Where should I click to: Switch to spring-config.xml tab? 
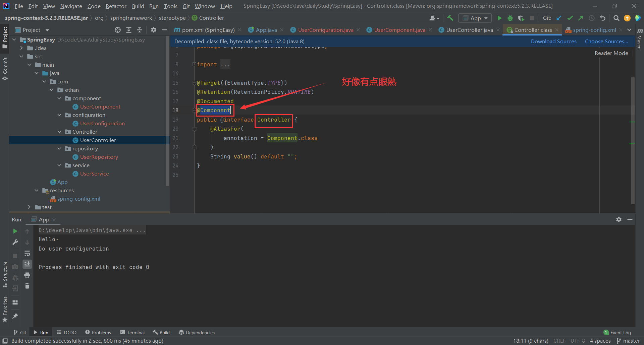(594, 30)
